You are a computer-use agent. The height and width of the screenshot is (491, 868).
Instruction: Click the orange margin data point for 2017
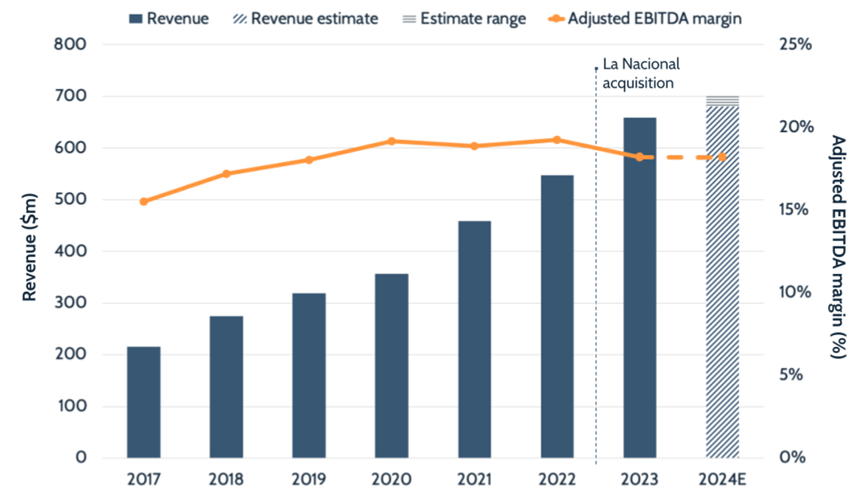click(143, 201)
